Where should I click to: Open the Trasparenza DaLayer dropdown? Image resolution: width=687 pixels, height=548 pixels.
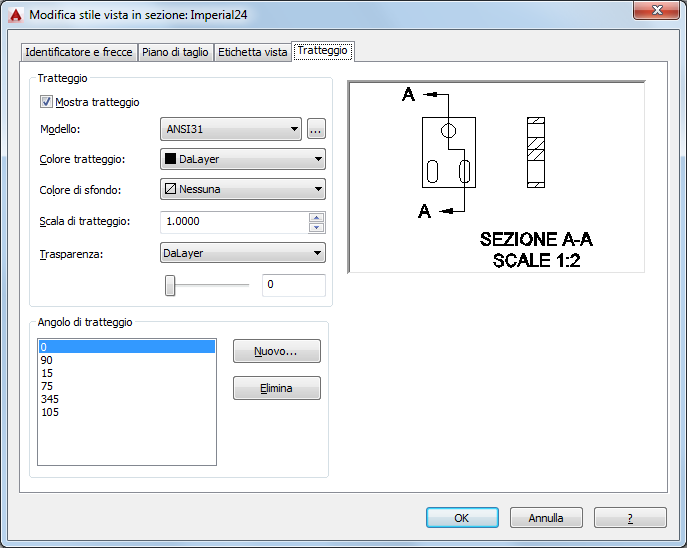coord(243,253)
